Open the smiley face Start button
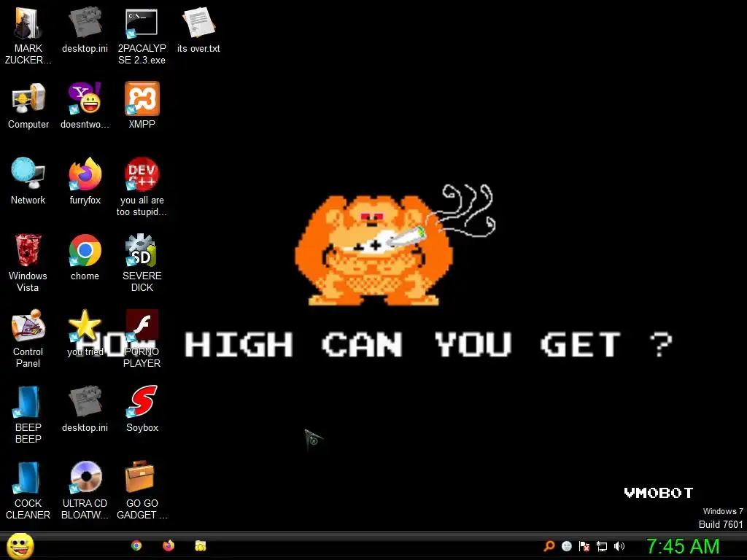The width and height of the screenshot is (747, 560). point(20,546)
